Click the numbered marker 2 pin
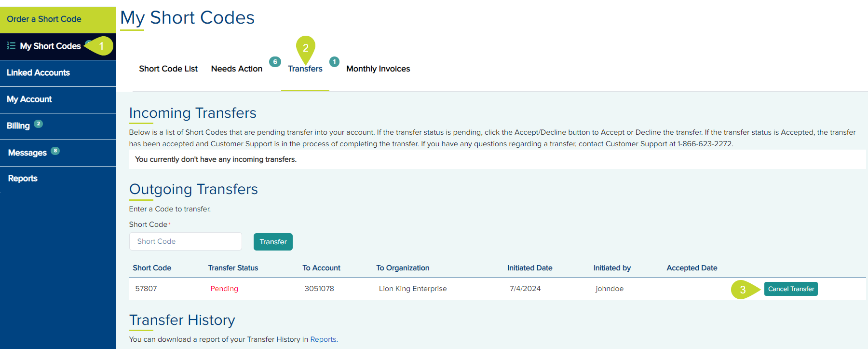The width and height of the screenshot is (868, 349). click(305, 48)
